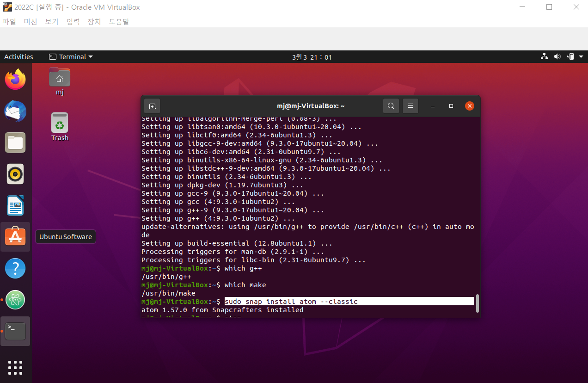Click 'atom 1.57.0 from Snapcrafters installed' line
Viewport: 588px width, 383px height.
coord(222,310)
